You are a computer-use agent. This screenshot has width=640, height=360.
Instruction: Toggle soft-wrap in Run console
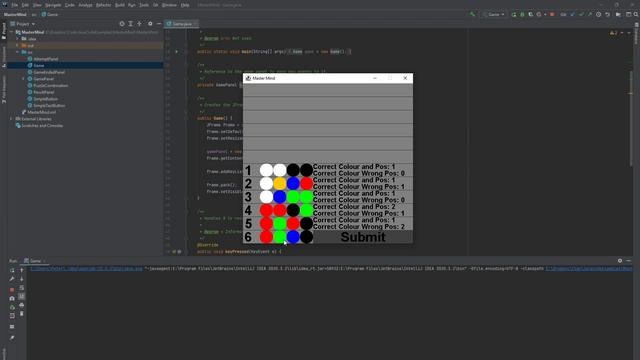(22, 288)
